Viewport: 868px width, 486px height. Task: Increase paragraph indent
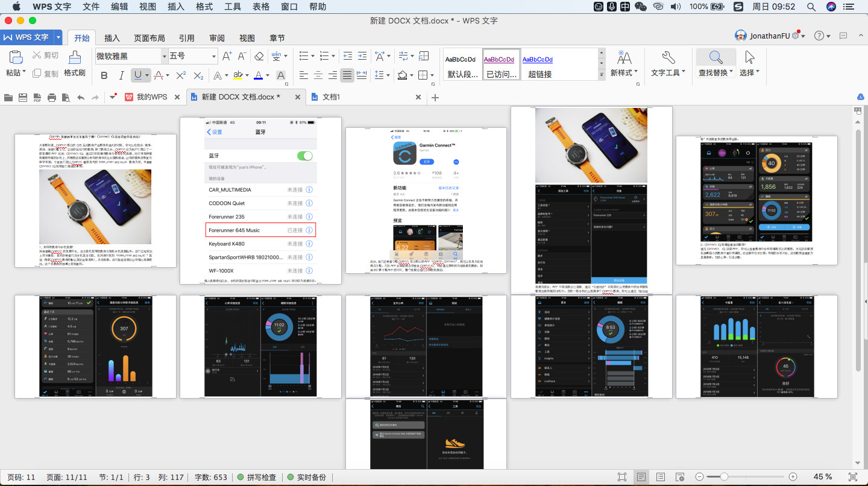pyautogui.click(x=362, y=56)
